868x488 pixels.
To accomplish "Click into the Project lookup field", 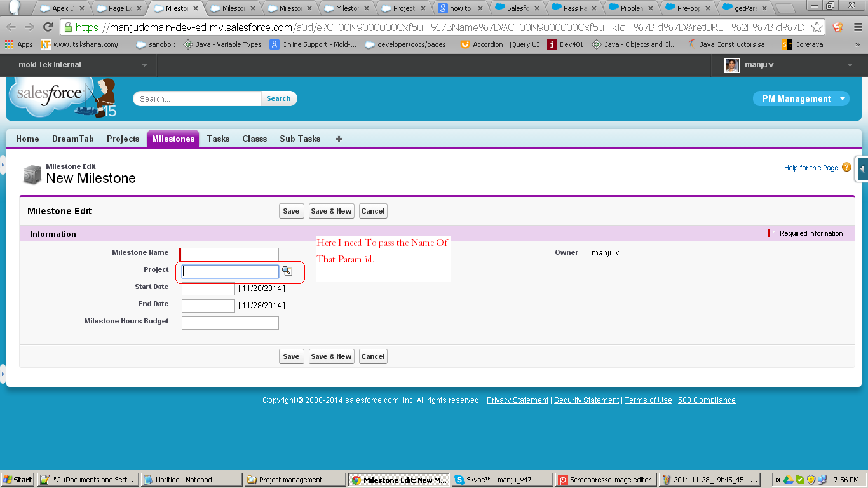I will 230,271.
